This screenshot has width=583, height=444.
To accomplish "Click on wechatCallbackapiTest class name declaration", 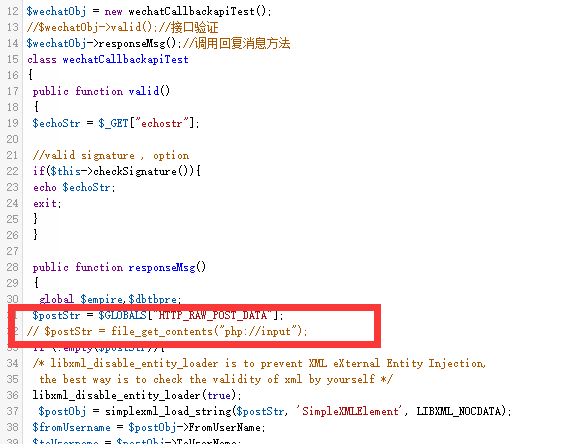I will 125,59.
